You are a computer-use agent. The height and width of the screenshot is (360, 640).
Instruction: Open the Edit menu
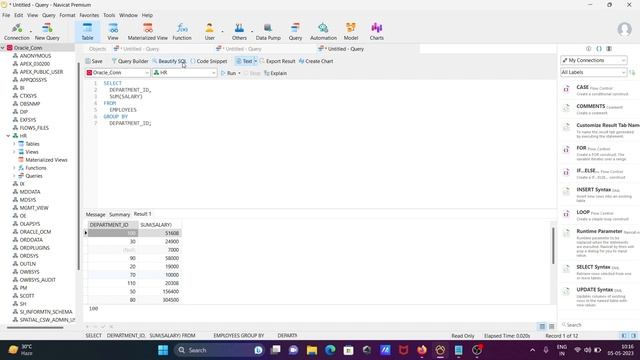[x=19, y=15]
